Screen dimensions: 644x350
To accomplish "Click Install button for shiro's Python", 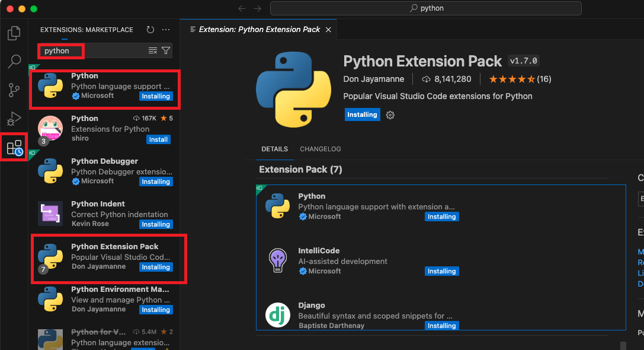I will pyautogui.click(x=158, y=139).
